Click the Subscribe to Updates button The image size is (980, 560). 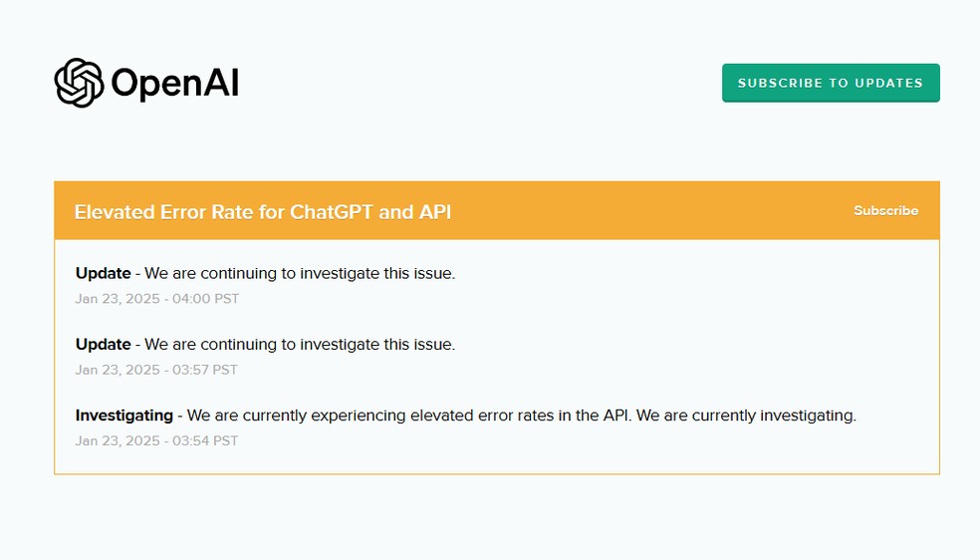pyautogui.click(x=831, y=83)
